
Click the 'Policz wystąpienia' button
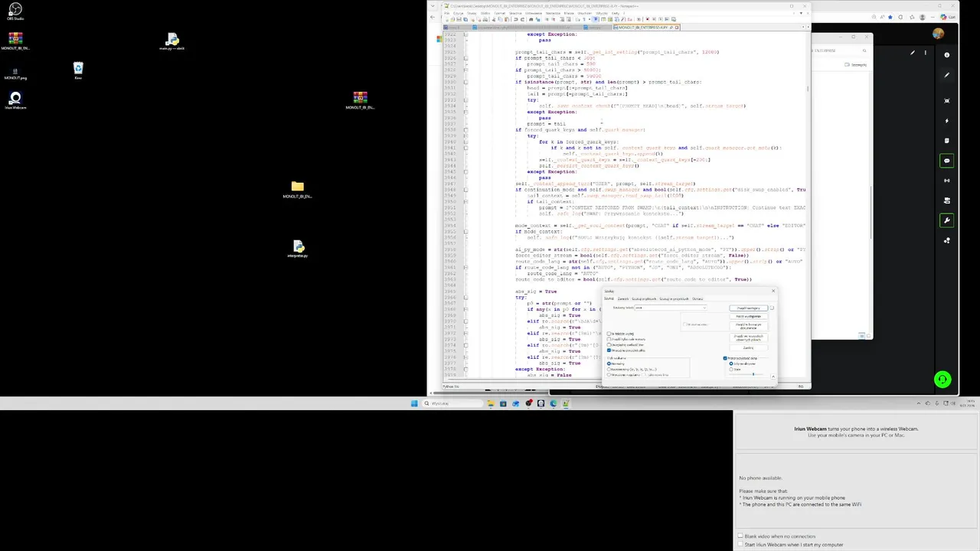pos(748,316)
